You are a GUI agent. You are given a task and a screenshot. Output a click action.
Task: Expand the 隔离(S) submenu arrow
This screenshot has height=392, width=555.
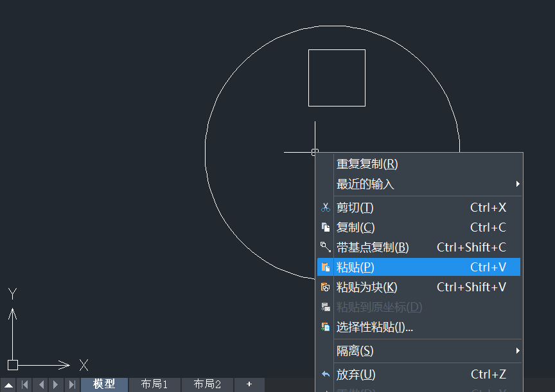[518, 351]
